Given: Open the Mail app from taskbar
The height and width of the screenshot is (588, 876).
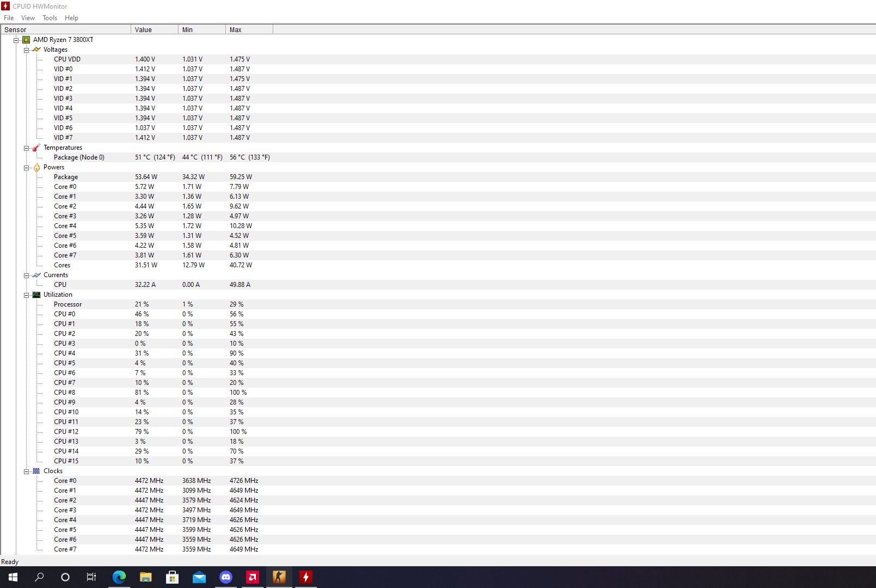Looking at the screenshot, I should coord(199,577).
